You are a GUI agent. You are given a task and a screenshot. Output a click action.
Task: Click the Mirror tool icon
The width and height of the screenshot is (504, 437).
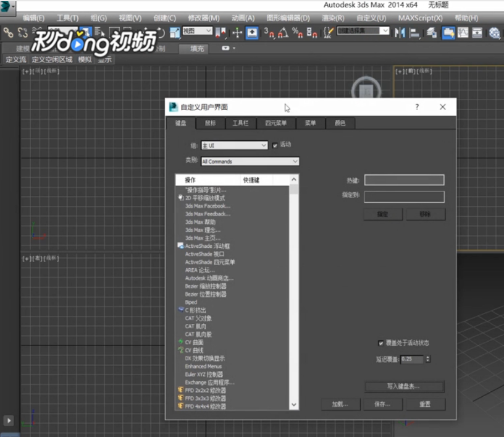[x=400, y=33]
